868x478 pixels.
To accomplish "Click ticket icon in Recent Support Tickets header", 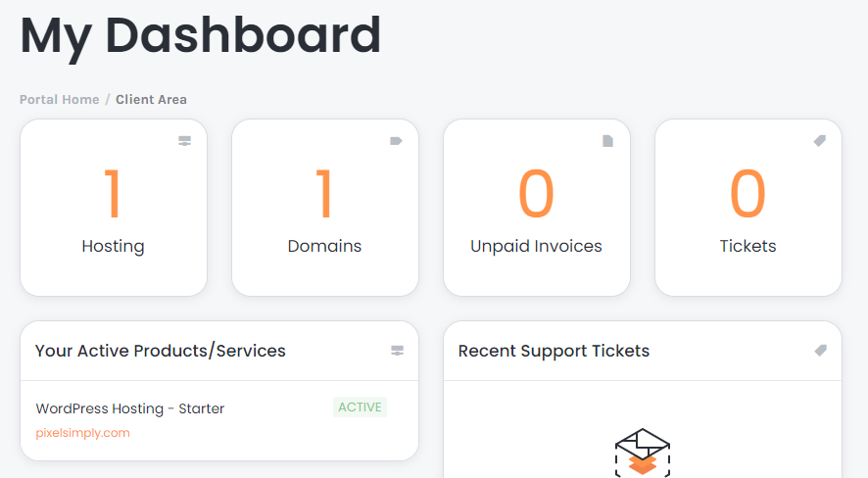I will coord(821,351).
